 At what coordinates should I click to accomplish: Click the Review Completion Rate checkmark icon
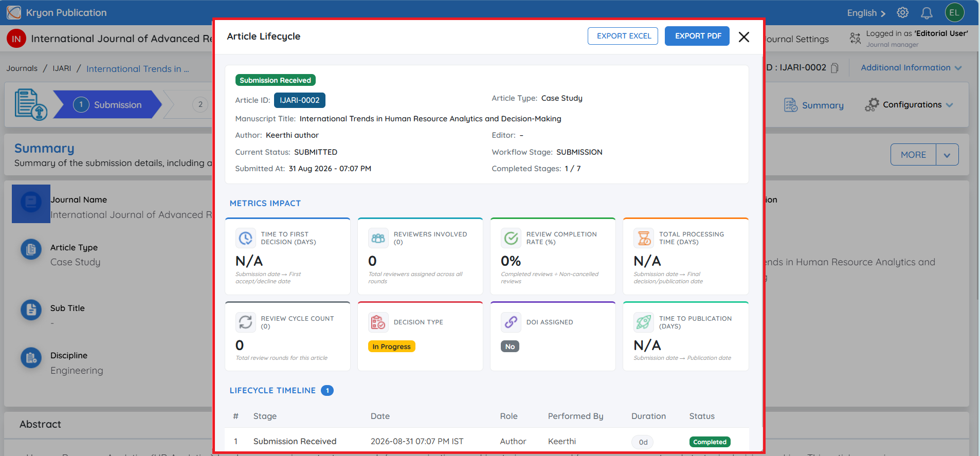pyautogui.click(x=511, y=238)
